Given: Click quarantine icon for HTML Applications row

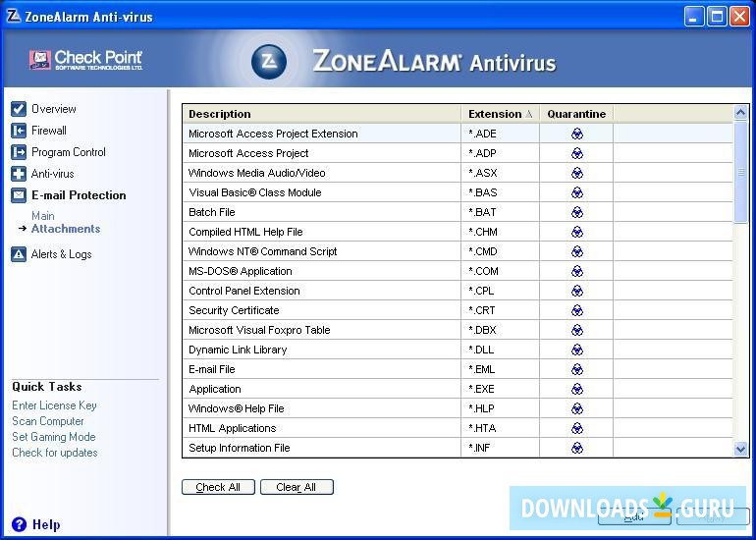Looking at the screenshot, I should (577, 428).
